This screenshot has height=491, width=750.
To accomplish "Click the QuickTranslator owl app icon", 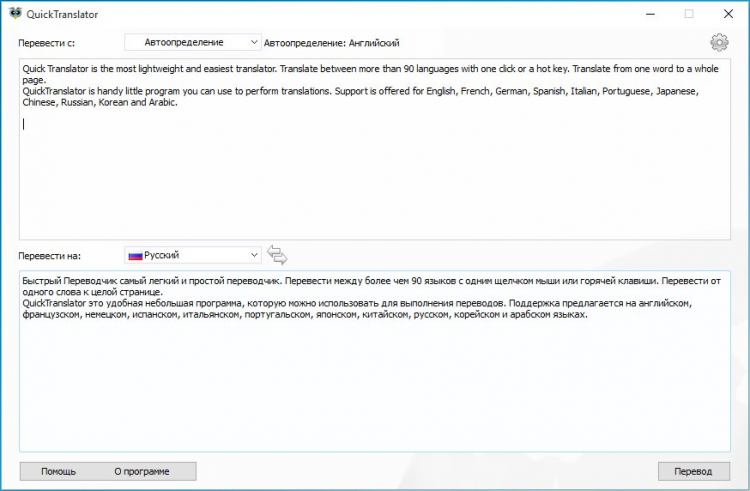I will pyautogui.click(x=15, y=13).
